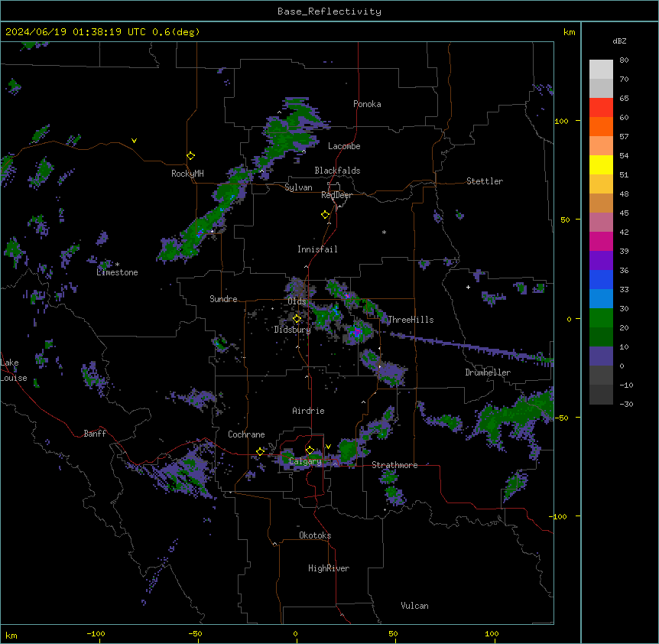Viewport: 659px width, 644px height.
Task: Pick the blue 33-36 dBZ legend swatch
Action: click(x=601, y=279)
